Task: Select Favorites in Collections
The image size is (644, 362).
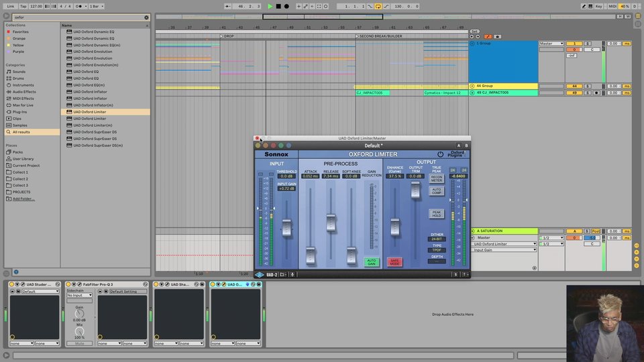Action: (21, 32)
